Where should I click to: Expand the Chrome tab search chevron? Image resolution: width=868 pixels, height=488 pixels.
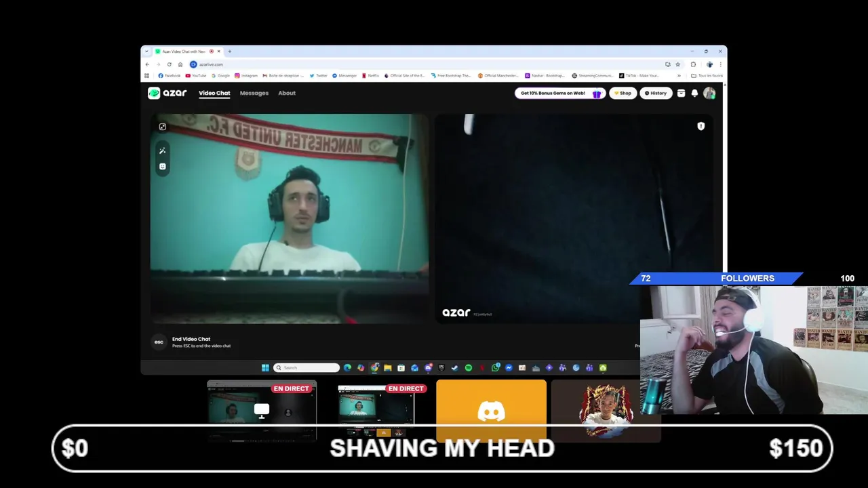[x=146, y=52]
